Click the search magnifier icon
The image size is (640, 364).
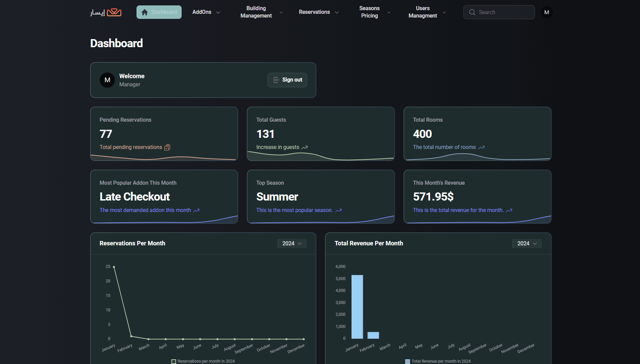[x=472, y=12]
